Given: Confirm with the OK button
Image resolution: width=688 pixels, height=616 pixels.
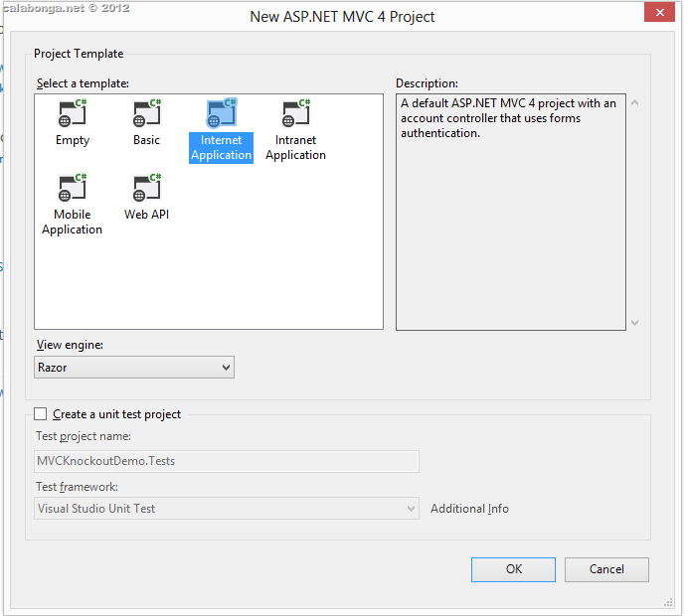Looking at the screenshot, I should (513, 569).
